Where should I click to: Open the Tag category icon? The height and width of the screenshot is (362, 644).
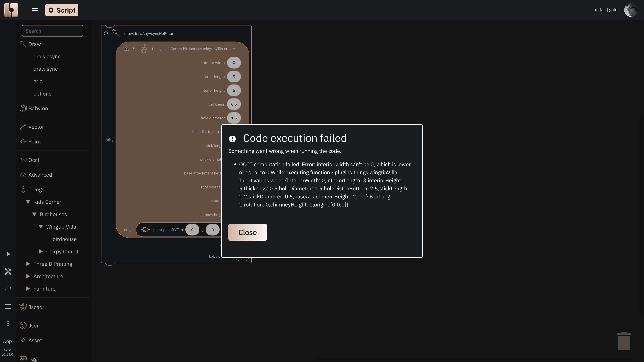[23, 359]
